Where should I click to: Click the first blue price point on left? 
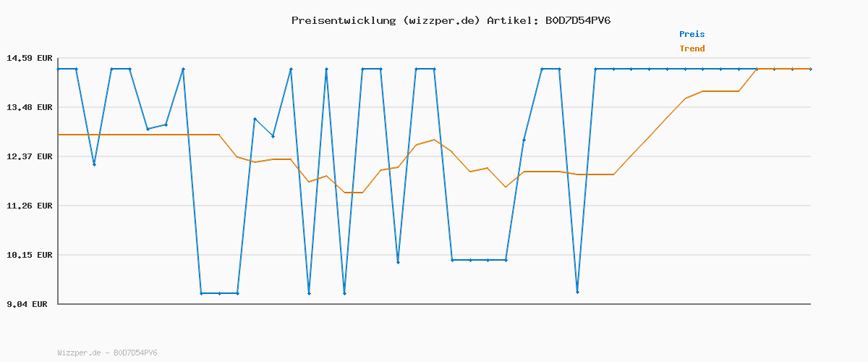(x=59, y=69)
